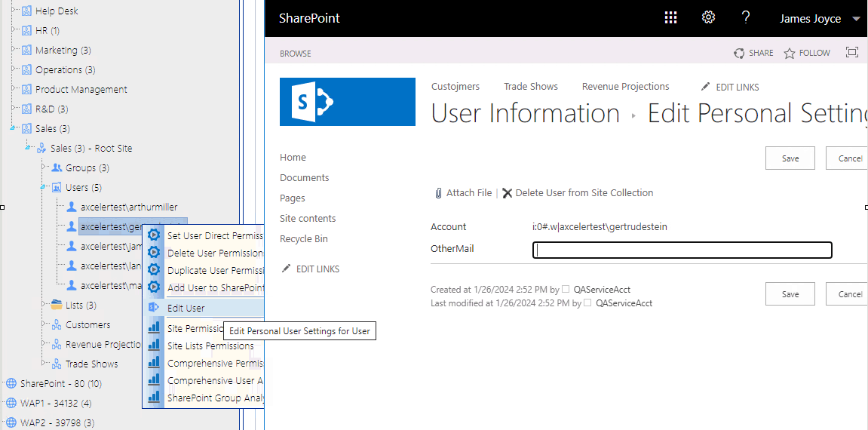Click the help question mark icon
Image resolution: width=868 pixels, height=430 pixels.
(x=746, y=18)
